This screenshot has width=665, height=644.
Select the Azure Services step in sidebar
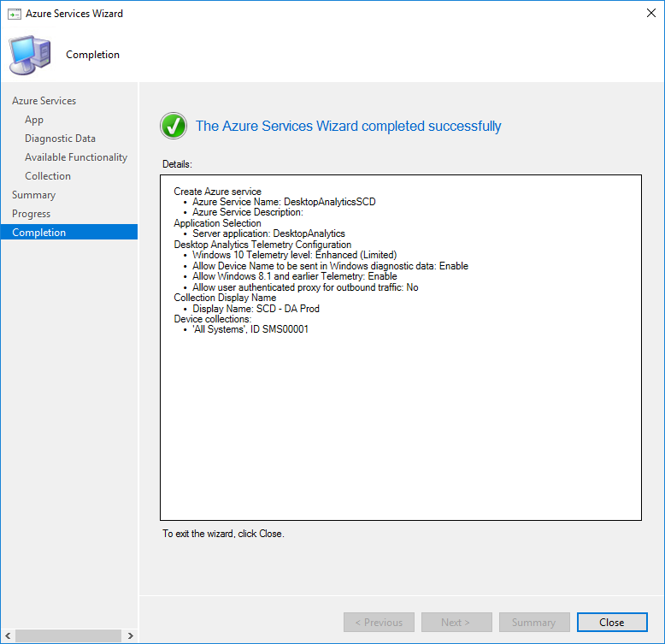point(44,101)
